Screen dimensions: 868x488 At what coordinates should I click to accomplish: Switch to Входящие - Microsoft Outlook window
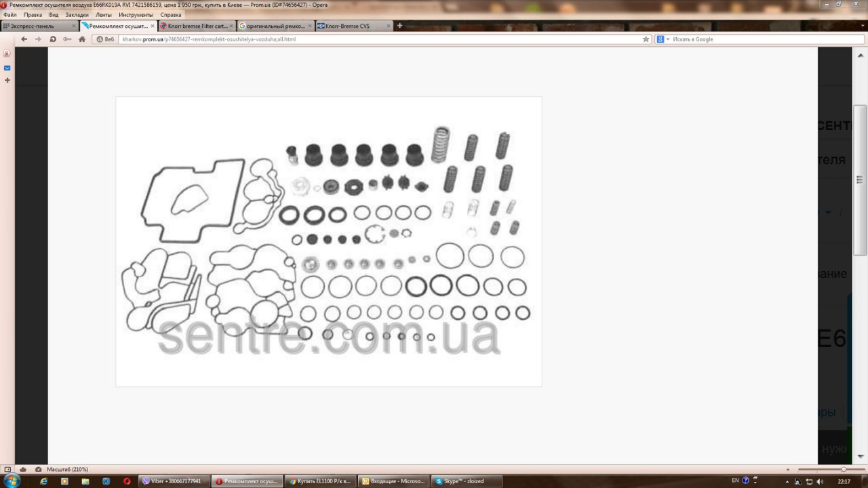[x=392, y=481]
